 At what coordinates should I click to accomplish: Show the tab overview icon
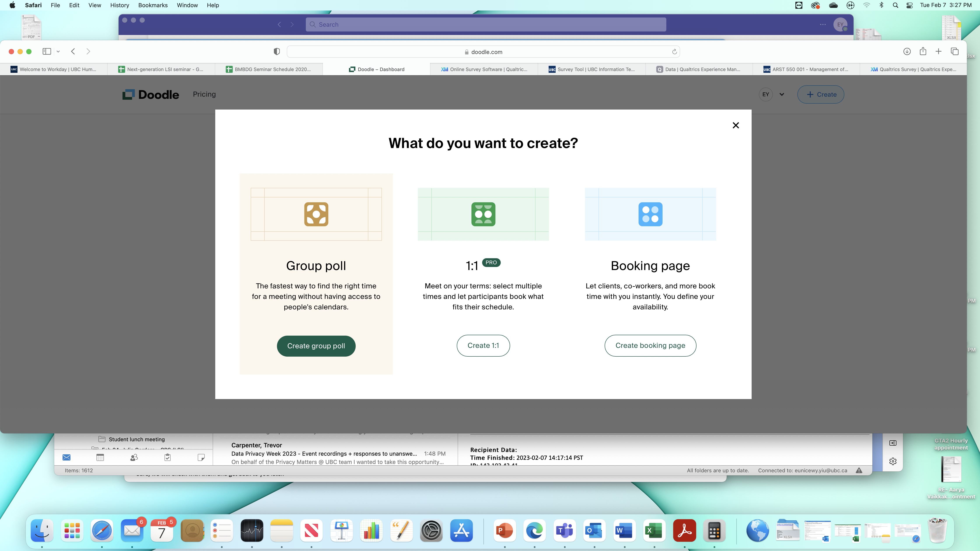(954, 51)
